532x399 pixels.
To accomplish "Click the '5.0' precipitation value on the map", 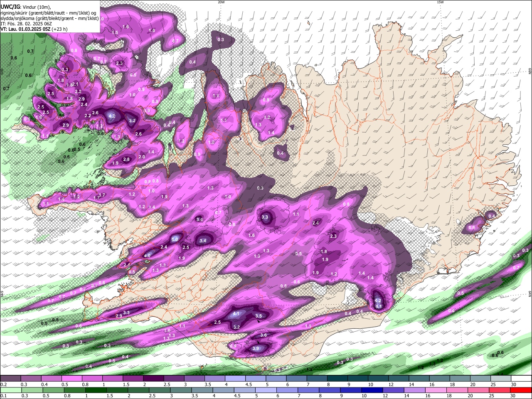I will (x=175, y=239).
